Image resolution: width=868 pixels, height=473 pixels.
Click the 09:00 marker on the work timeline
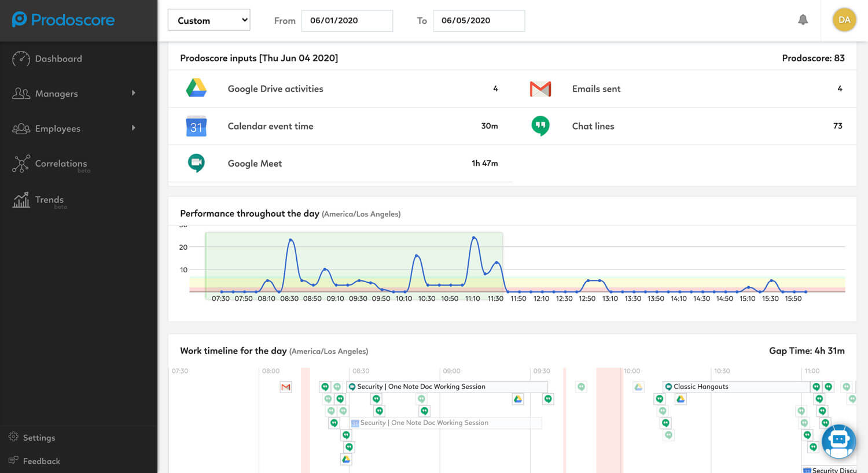[451, 371]
